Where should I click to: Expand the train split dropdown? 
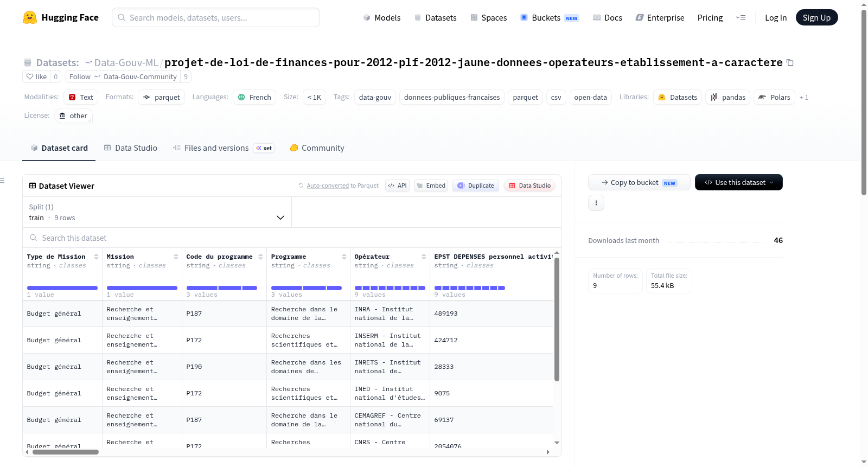coord(157,212)
